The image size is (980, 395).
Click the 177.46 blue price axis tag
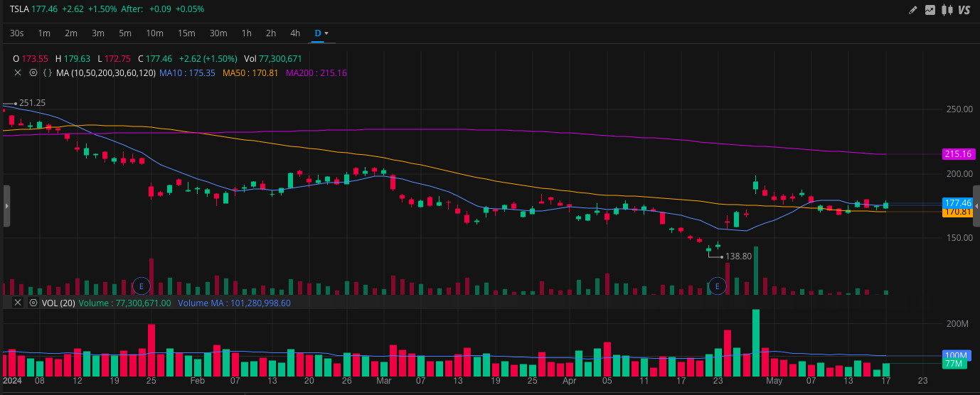pos(957,202)
